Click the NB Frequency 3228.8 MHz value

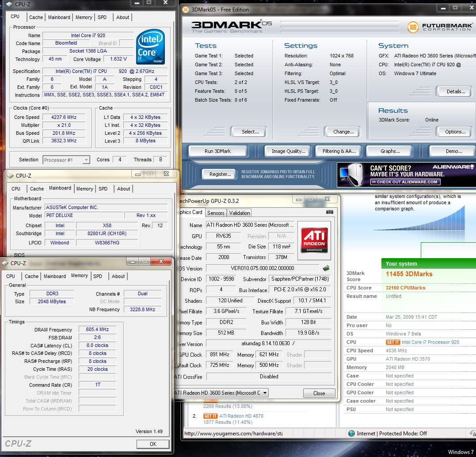(x=142, y=309)
